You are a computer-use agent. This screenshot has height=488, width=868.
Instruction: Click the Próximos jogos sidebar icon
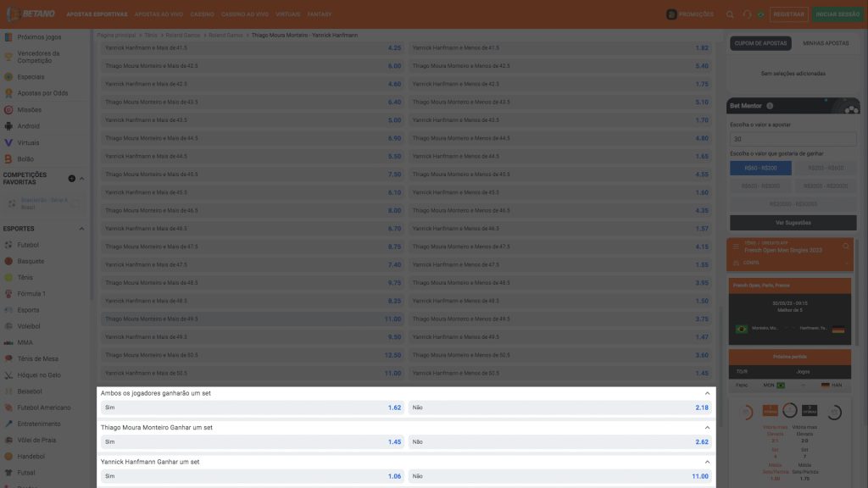coord(8,37)
